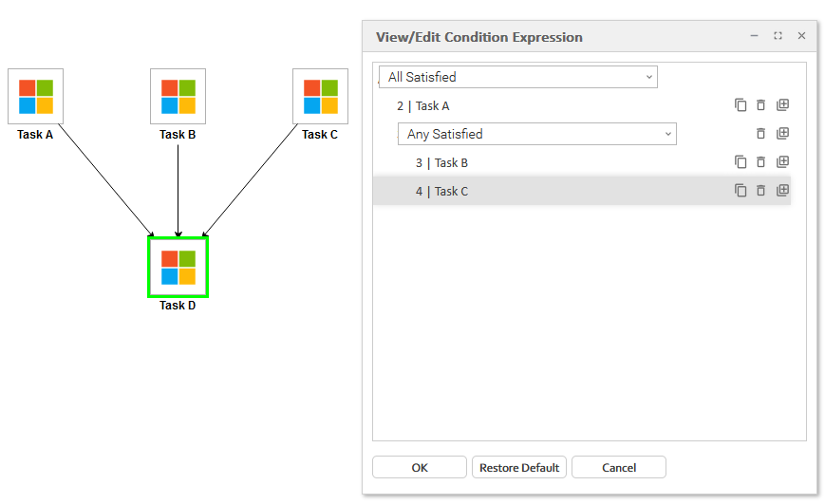Click add-group icon on Task A row

[782, 105]
